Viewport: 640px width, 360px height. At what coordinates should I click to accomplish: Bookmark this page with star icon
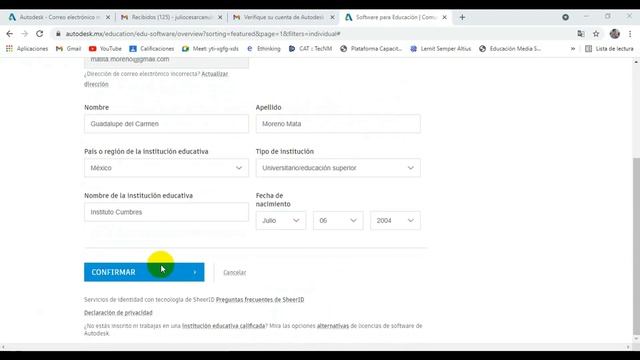[x=596, y=34]
